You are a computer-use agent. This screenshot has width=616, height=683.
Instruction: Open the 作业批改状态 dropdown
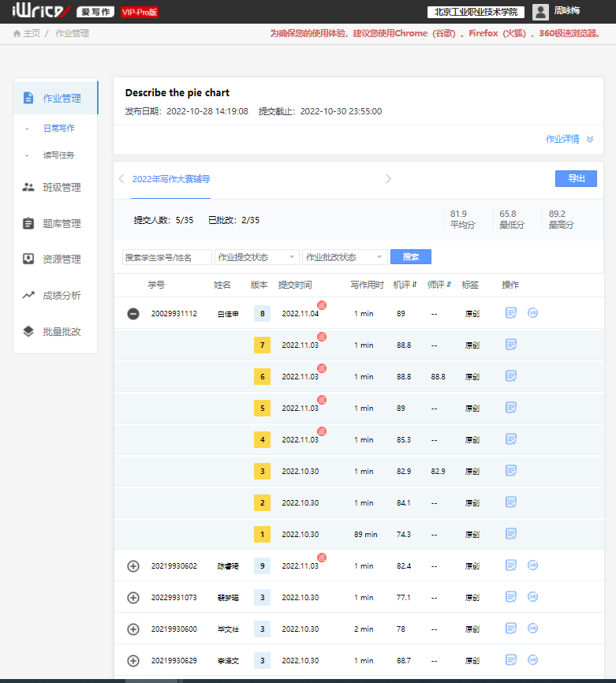tap(345, 257)
